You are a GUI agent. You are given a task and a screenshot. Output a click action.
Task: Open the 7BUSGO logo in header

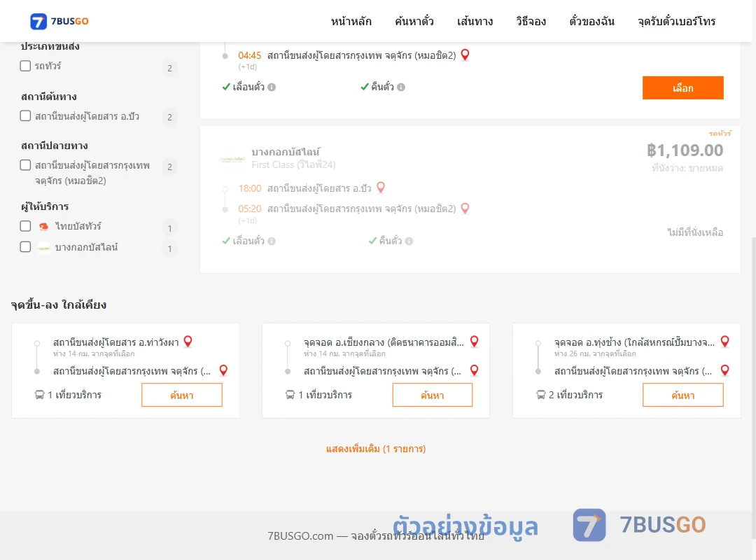click(59, 21)
